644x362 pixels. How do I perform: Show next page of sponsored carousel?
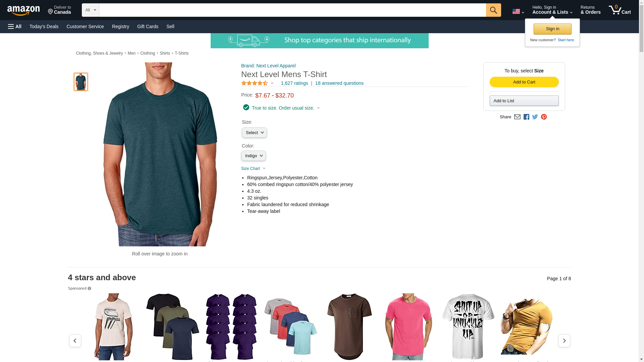(564, 341)
